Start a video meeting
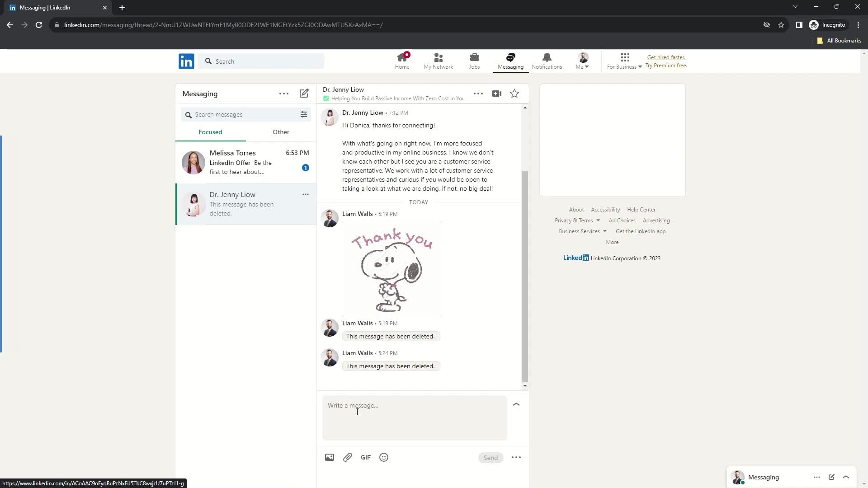Screen dimensions: 868x488 496,94
